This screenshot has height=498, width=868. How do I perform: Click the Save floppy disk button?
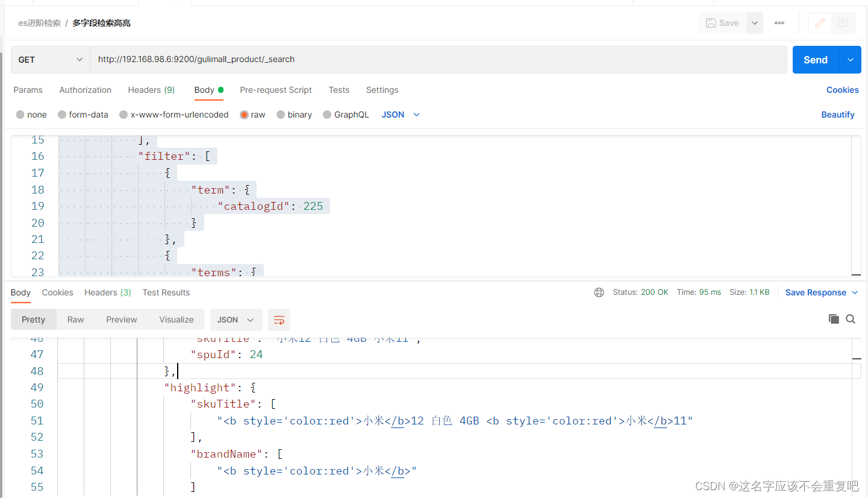point(723,23)
